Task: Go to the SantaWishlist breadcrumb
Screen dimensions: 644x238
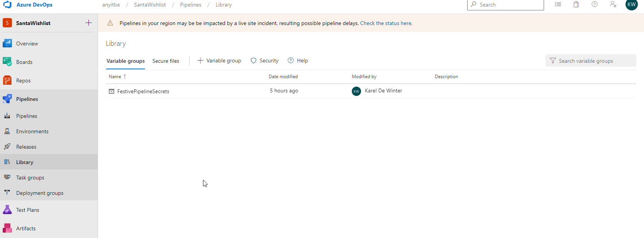Action: pos(150,5)
